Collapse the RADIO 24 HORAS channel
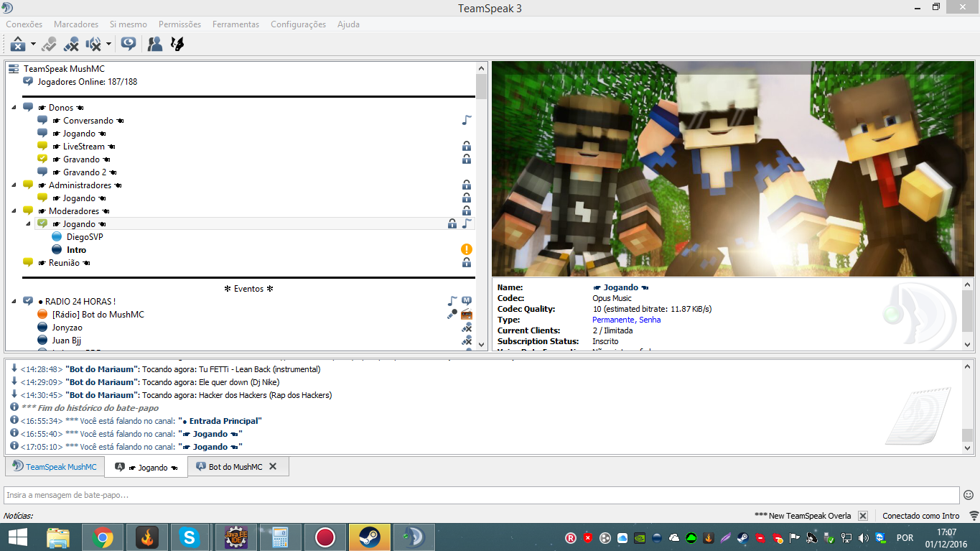The width and height of the screenshot is (980, 551). tap(14, 302)
